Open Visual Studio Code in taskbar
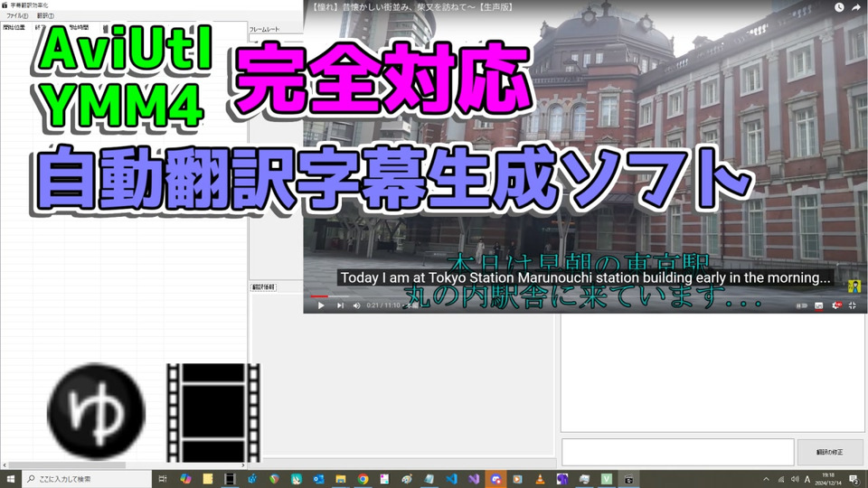 coord(451,479)
